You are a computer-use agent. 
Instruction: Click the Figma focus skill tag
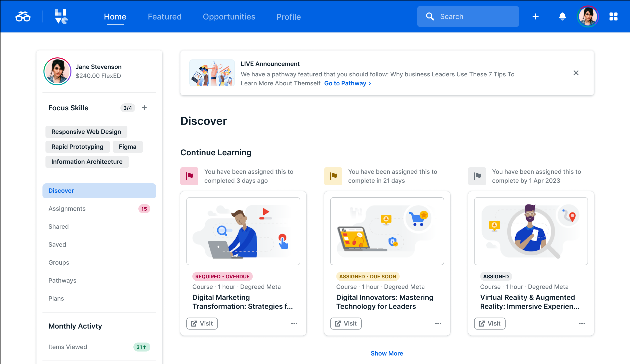click(127, 147)
